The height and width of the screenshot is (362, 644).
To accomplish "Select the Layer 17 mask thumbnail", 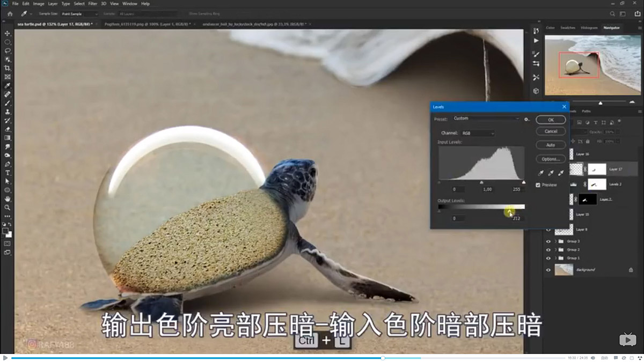I will [597, 169].
